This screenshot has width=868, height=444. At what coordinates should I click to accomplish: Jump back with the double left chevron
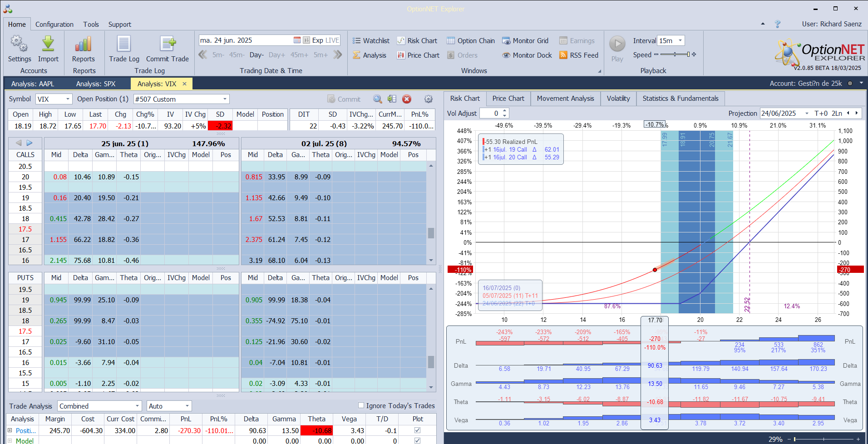coord(203,55)
